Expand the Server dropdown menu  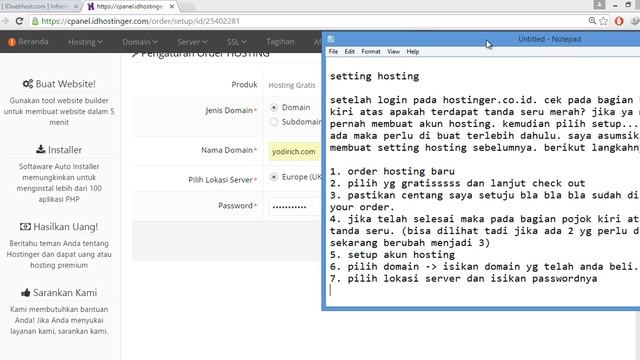click(x=192, y=42)
